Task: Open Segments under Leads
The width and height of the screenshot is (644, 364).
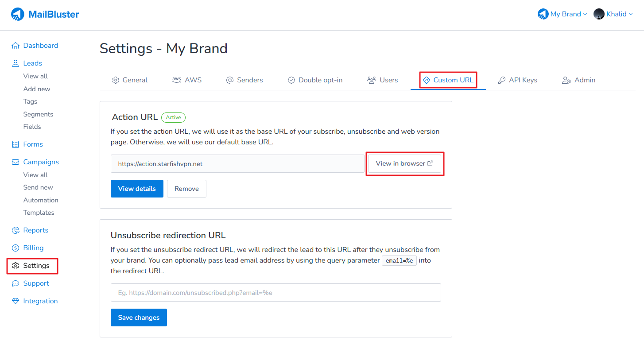Action: [38, 114]
